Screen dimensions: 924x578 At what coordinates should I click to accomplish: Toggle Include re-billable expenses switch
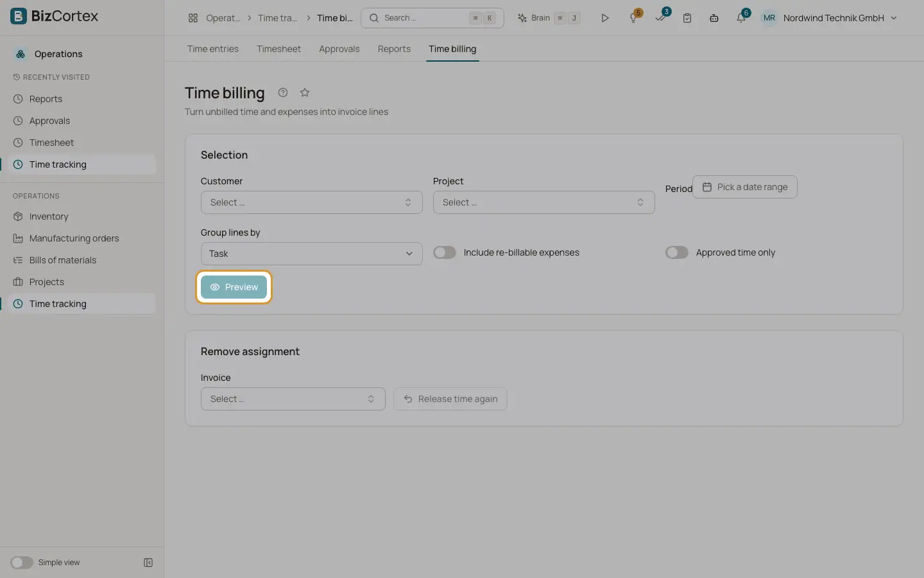pos(445,252)
